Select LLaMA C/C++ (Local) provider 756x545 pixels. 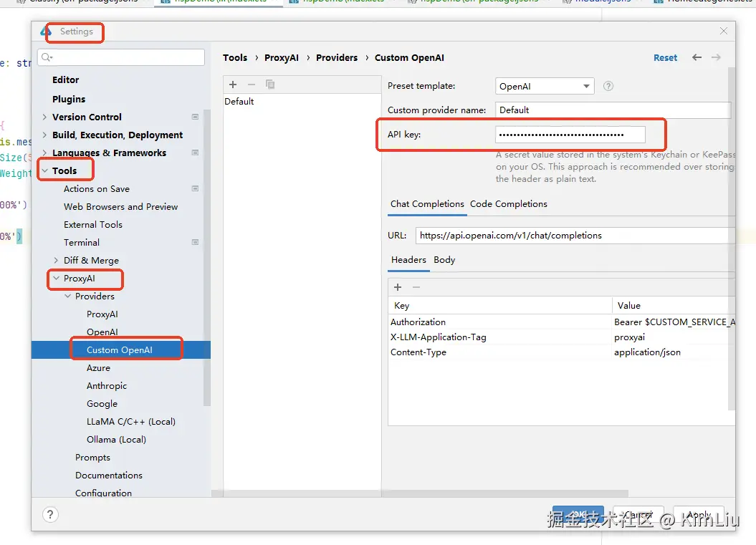click(130, 422)
